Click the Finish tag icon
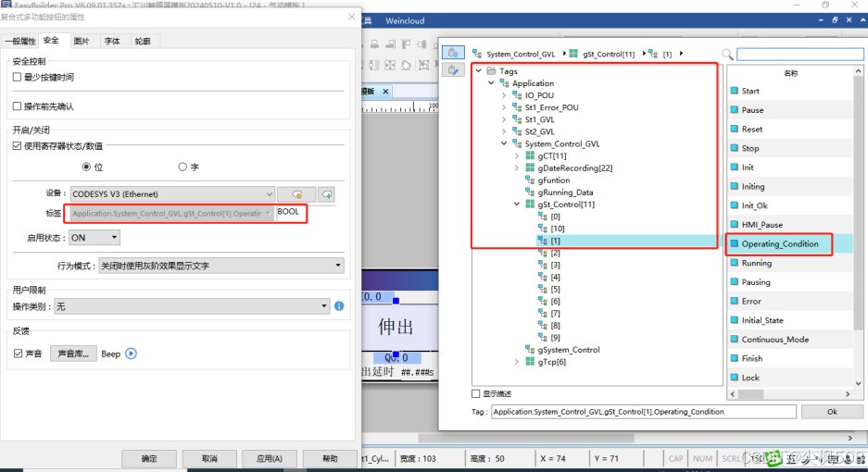The width and height of the screenshot is (868, 472). 734,358
